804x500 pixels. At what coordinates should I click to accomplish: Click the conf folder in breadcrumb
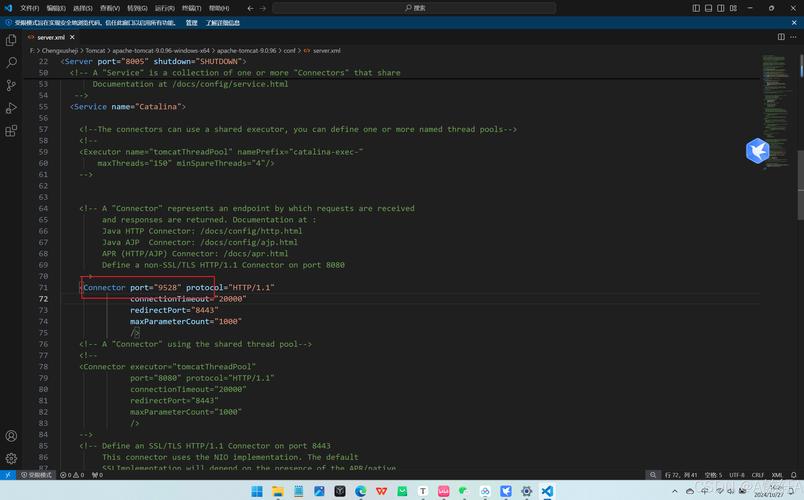289,50
